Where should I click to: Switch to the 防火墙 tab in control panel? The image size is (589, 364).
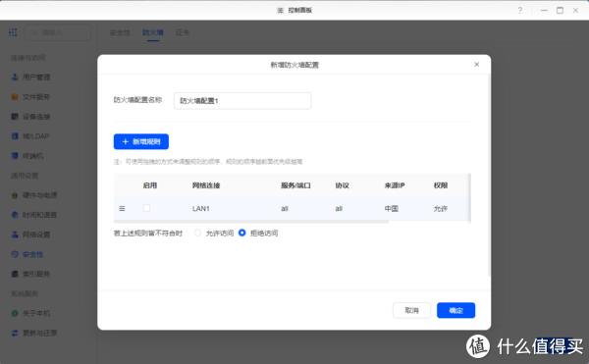[153, 32]
